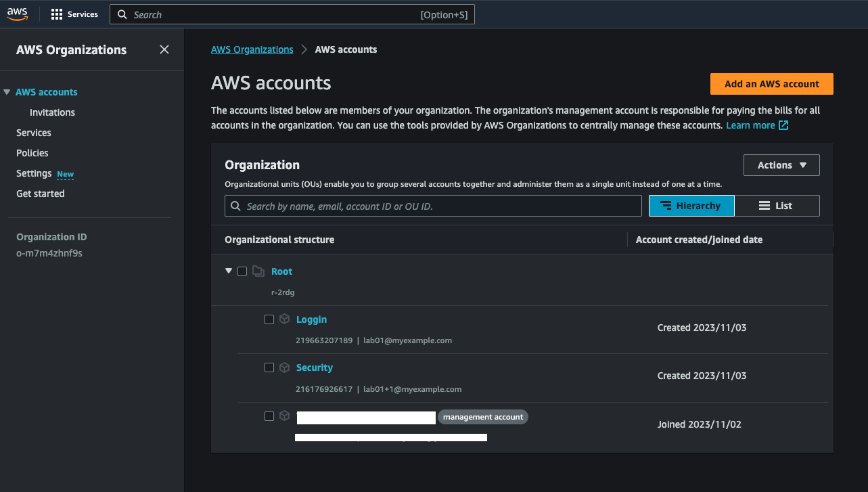The height and width of the screenshot is (492, 868).
Task: Click the Security account cube icon
Action: [x=285, y=367]
